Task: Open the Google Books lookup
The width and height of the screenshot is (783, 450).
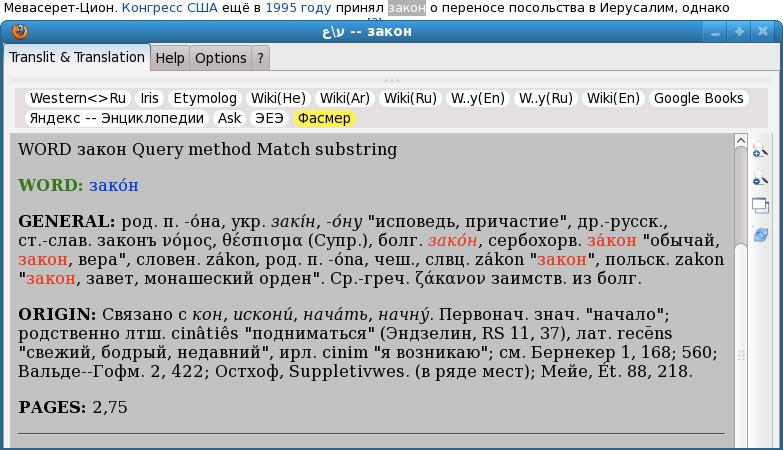Action: tap(698, 98)
